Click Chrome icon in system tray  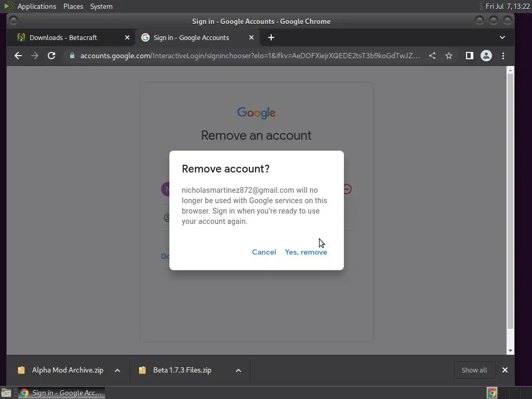492,393
